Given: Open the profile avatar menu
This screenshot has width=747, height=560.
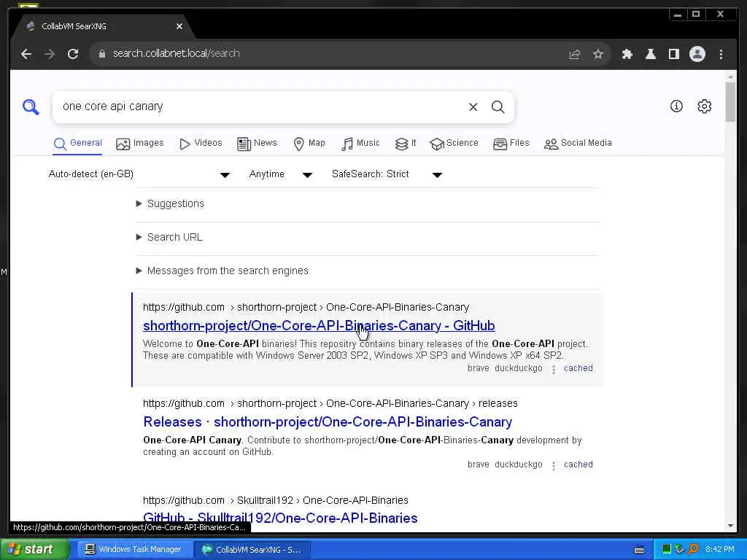Looking at the screenshot, I should click(x=697, y=54).
